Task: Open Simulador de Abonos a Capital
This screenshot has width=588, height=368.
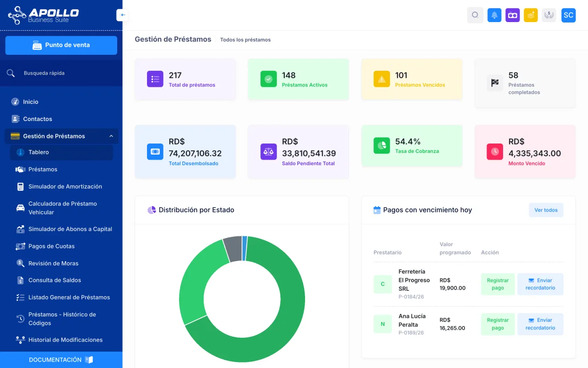Action: click(61, 229)
